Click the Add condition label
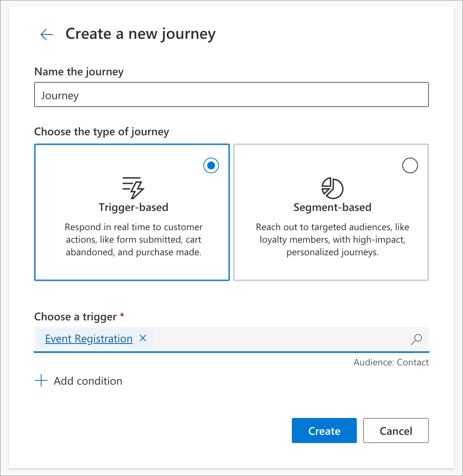The width and height of the screenshot is (463, 476). click(x=88, y=381)
